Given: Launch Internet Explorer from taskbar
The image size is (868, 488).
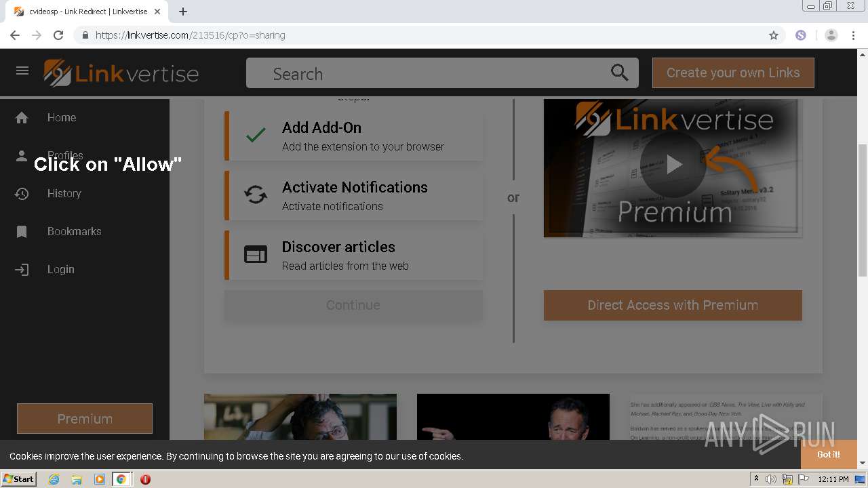Looking at the screenshot, I should 54,479.
